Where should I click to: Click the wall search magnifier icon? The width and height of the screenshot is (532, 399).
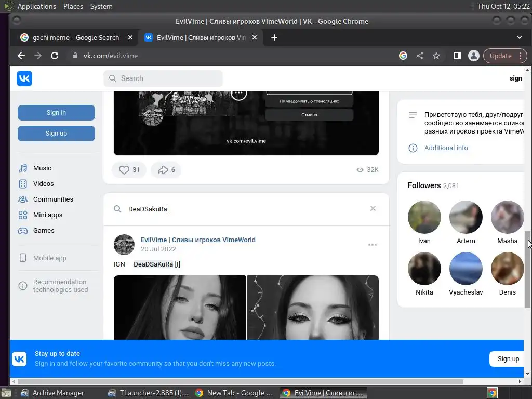tap(117, 209)
